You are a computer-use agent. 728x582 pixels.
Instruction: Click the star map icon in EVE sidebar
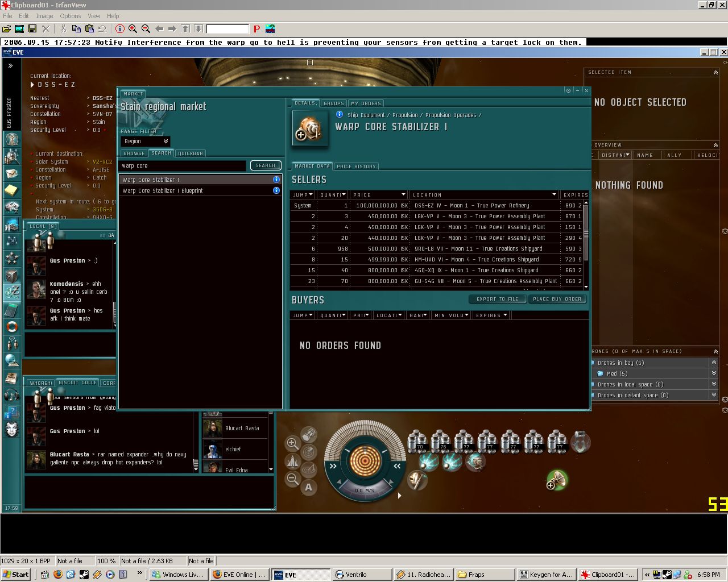click(x=12, y=242)
